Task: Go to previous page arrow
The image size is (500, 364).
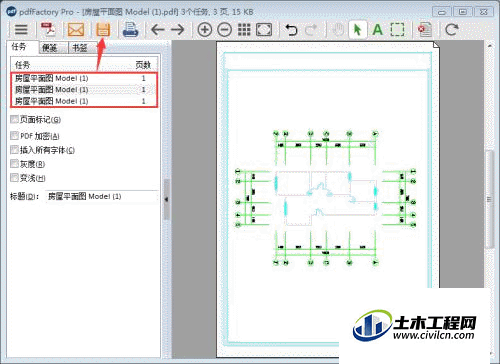Action: [158, 30]
